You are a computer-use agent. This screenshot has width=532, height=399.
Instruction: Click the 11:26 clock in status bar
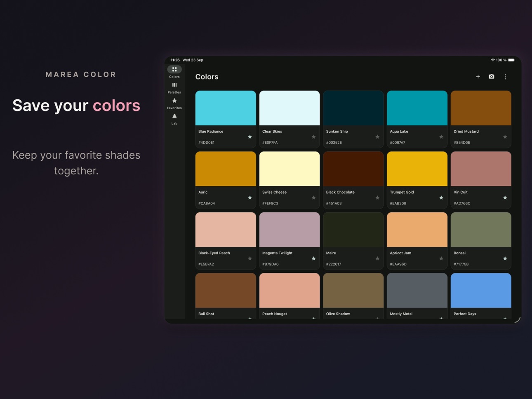175,60
